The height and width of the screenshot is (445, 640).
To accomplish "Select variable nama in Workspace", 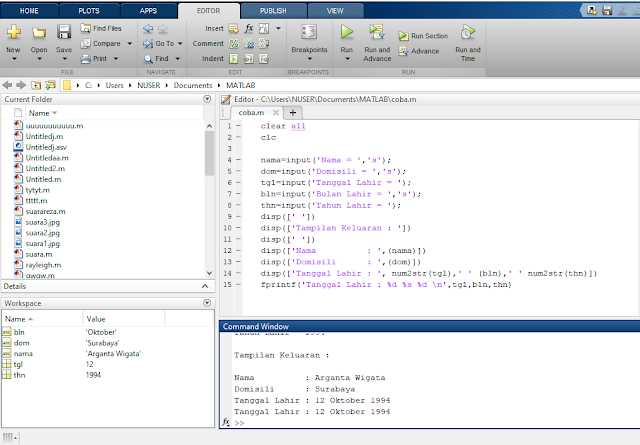I will click(x=23, y=354).
